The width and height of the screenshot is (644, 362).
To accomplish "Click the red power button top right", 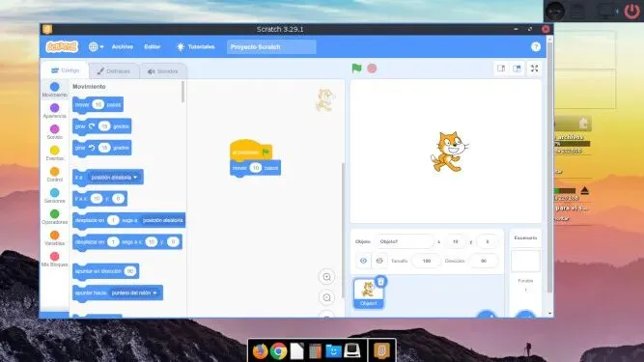I will (632, 11).
